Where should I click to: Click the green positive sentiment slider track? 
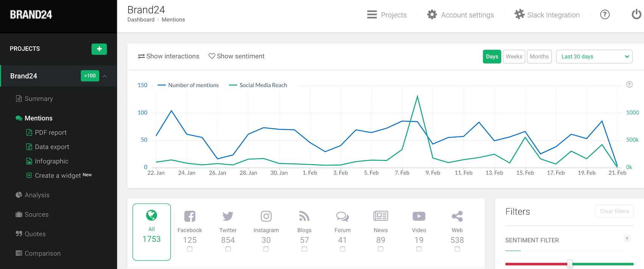(x=603, y=264)
